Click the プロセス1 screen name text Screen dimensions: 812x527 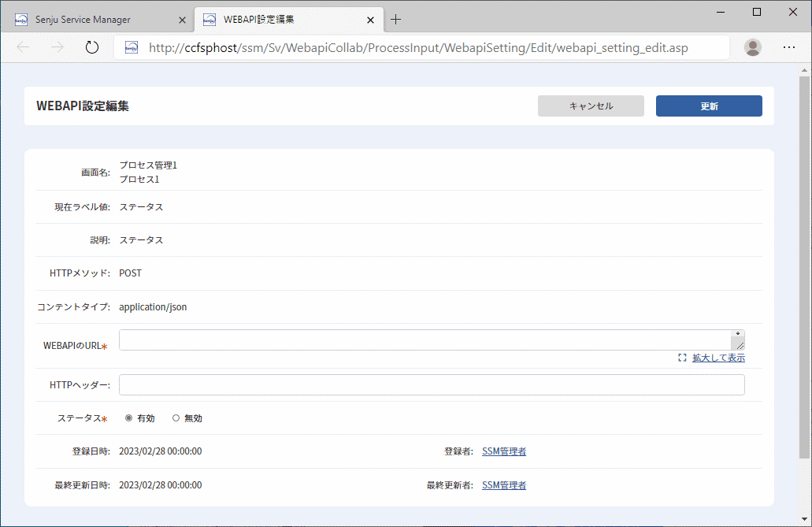(139, 180)
